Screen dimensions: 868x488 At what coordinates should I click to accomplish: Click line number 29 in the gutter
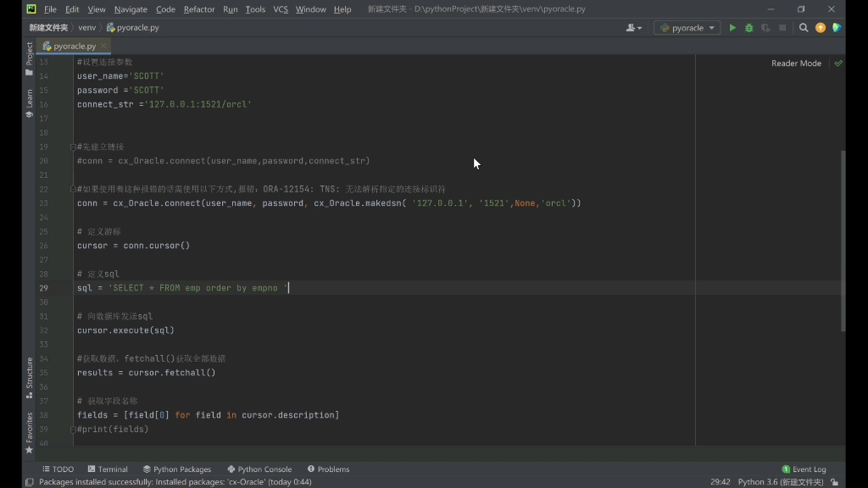(x=43, y=287)
